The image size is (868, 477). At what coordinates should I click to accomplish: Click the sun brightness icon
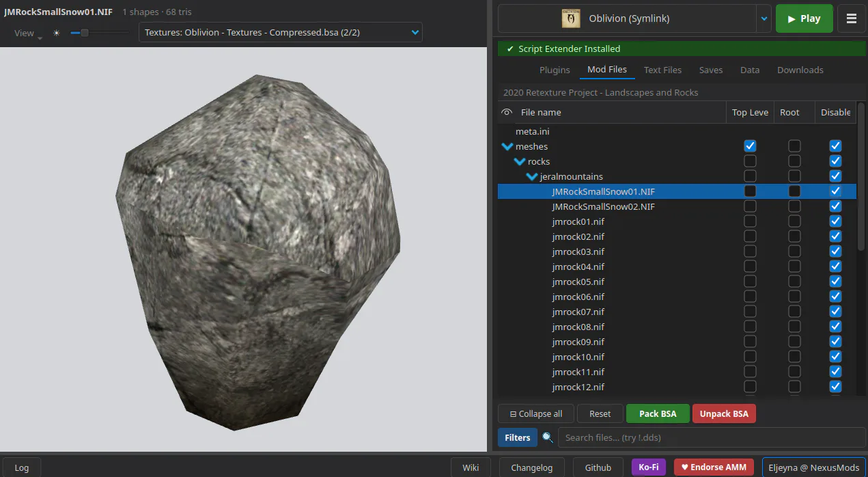click(x=57, y=33)
